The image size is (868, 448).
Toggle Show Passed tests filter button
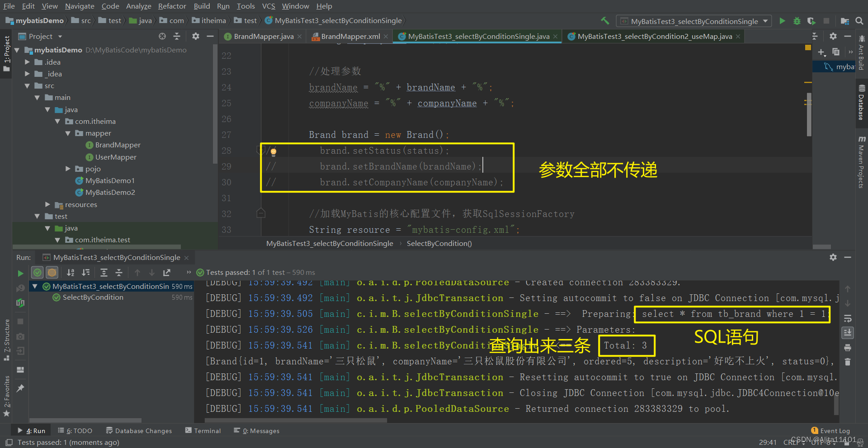click(x=38, y=273)
